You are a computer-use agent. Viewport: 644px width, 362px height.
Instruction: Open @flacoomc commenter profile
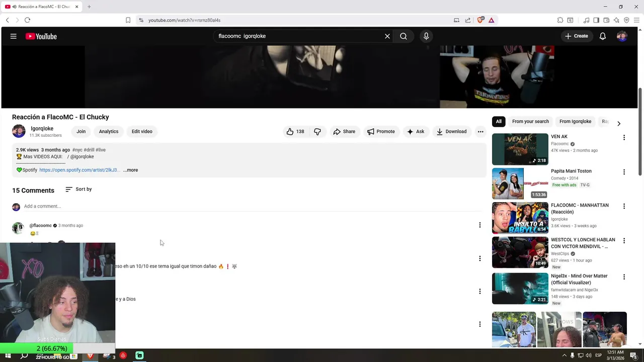[40, 226]
